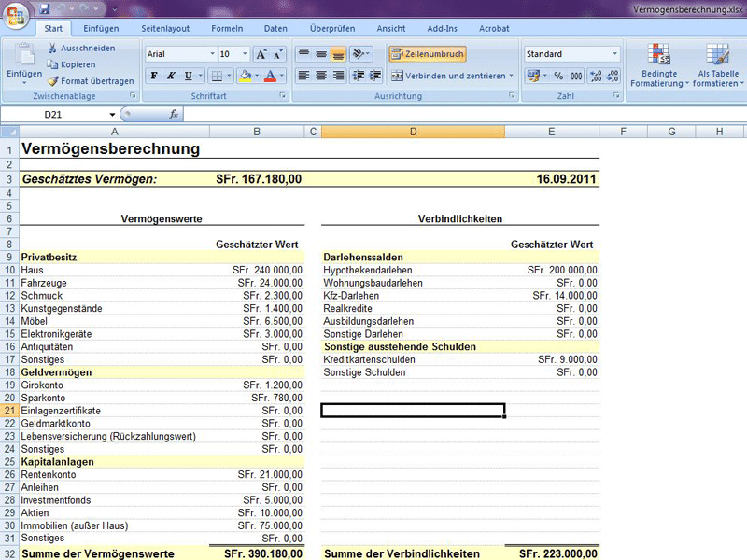This screenshot has height=560, width=747.
Task: Click the Name Box showing D21
Action: 53,114
